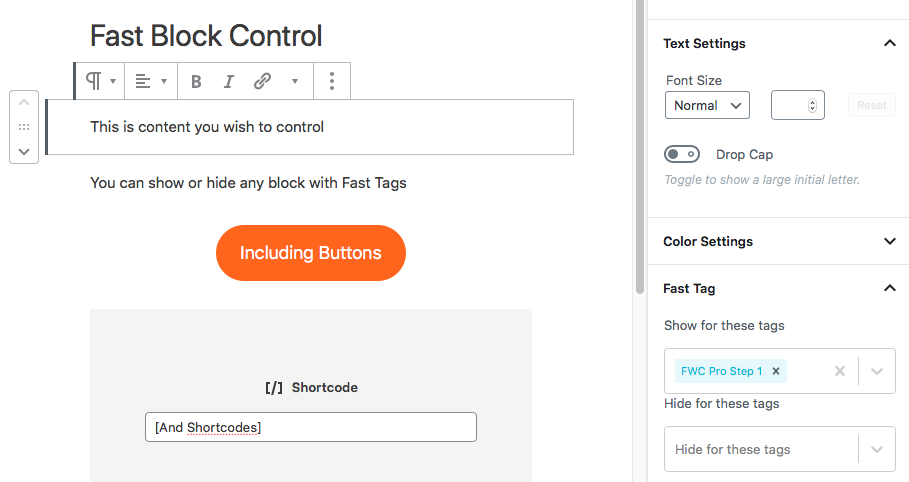Screen dimensions: 909x482
Task: Open the Hide for these tags dropdown
Action: tap(877, 450)
